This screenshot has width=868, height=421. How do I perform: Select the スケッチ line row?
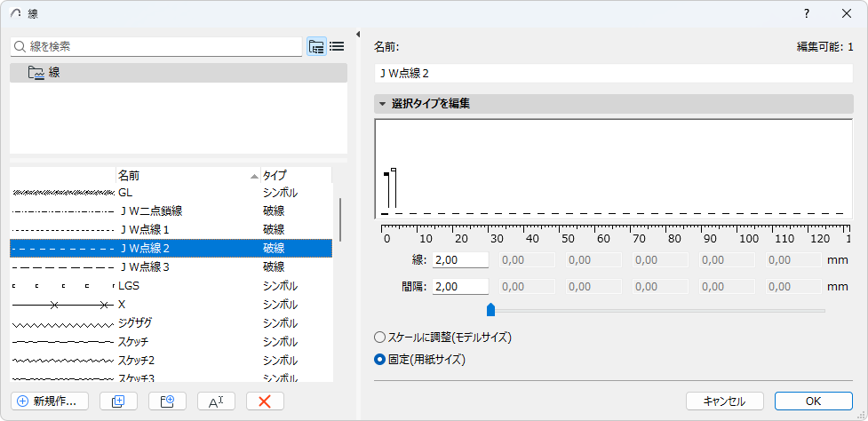[x=171, y=341]
